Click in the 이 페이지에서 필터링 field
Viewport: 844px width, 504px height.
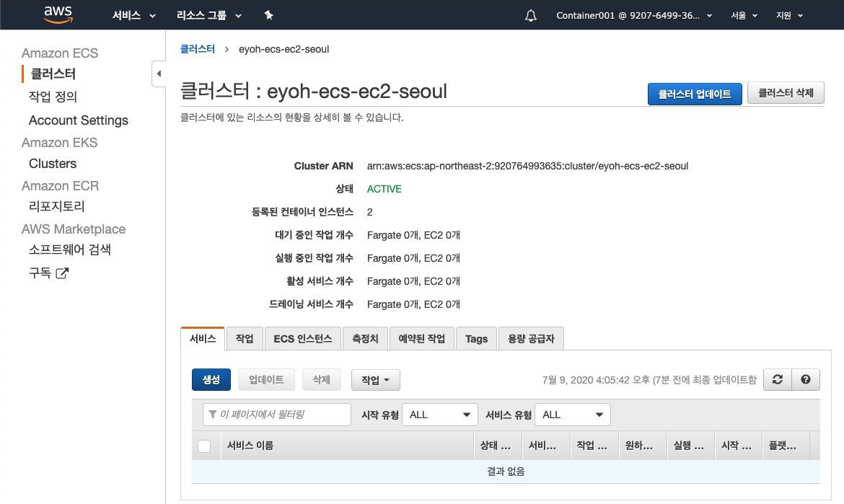[x=277, y=415]
